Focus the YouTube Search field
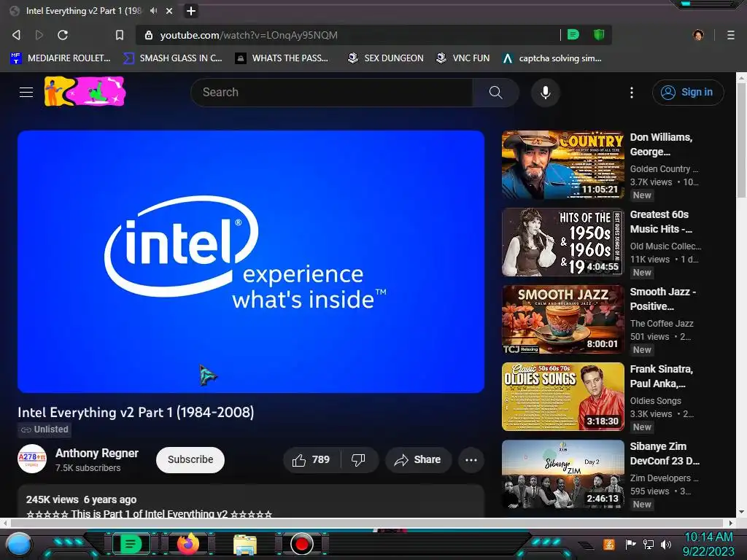Image resolution: width=747 pixels, height=560 pixels. [x=332, y=93]
